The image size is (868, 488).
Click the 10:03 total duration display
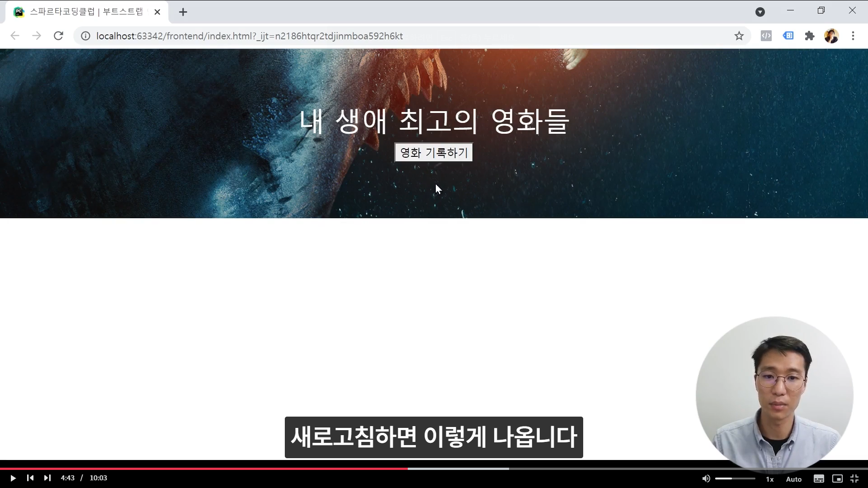pos(98,478)
